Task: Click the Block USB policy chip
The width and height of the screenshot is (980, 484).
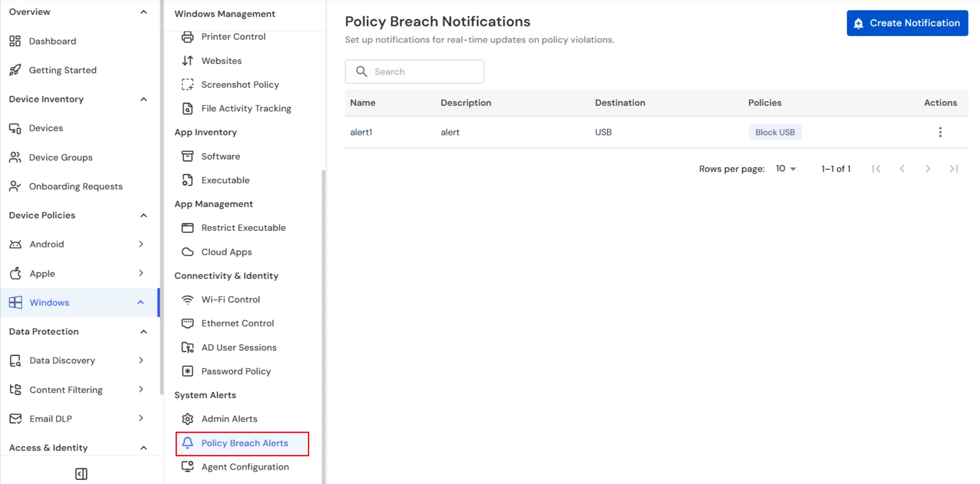Action: tap(775, 132)
